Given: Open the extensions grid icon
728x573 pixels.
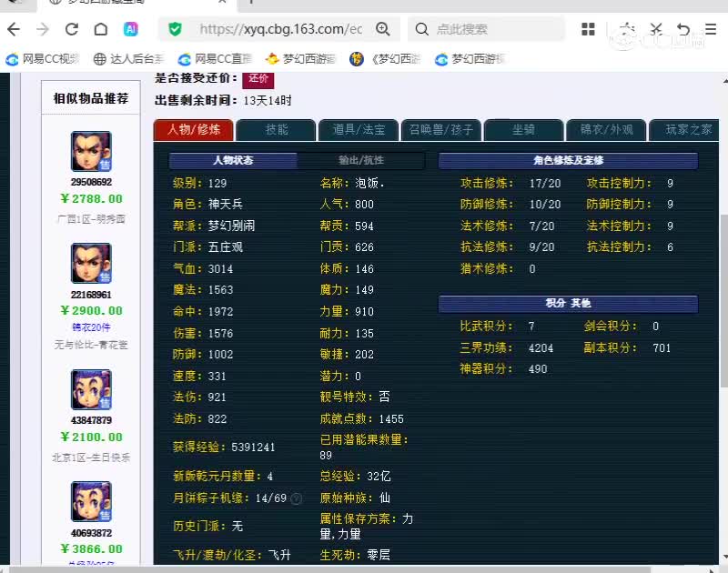Looking at the screenshot, I should click(588, 29).
